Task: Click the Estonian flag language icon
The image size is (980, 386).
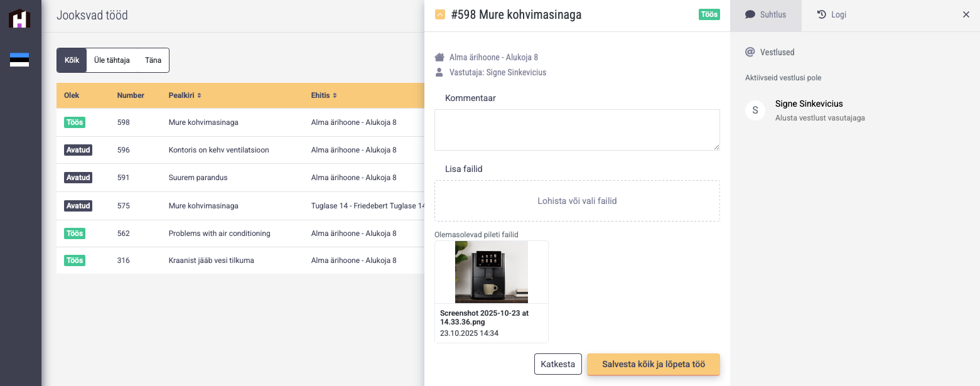Action: [x=19, y=60]
